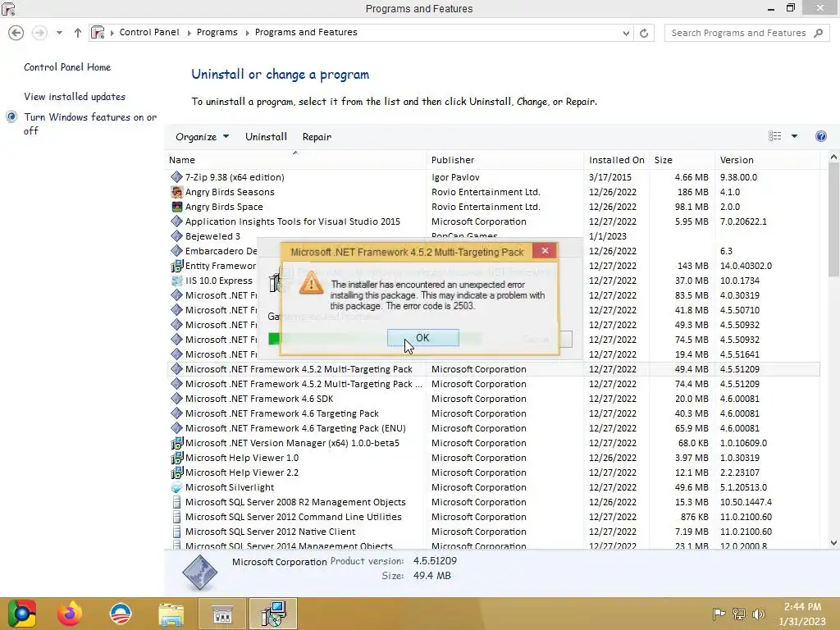Go back with the Back arrow
This screenshot has width=840, height=630.
16,33
